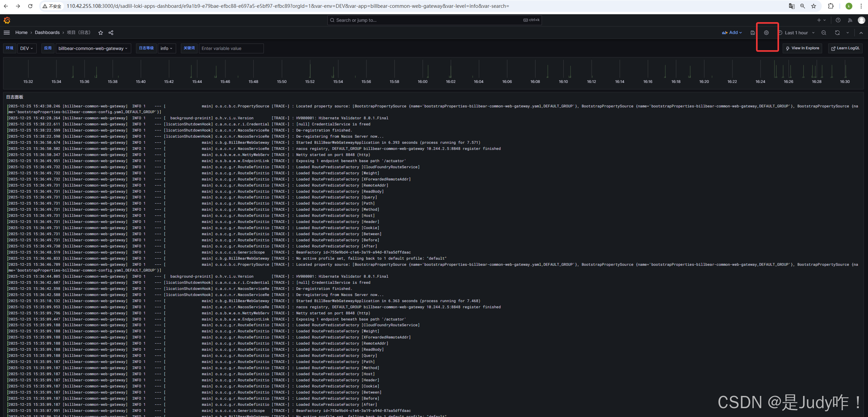
Task: Open dashboard settings gear icon
Action: 766,33
